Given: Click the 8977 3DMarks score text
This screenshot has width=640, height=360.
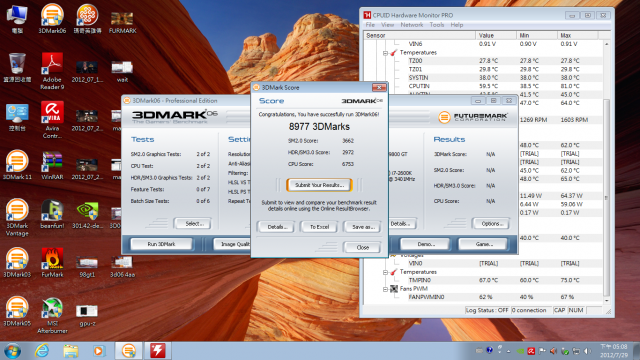Looking at the screenshot, I should 319,127.
